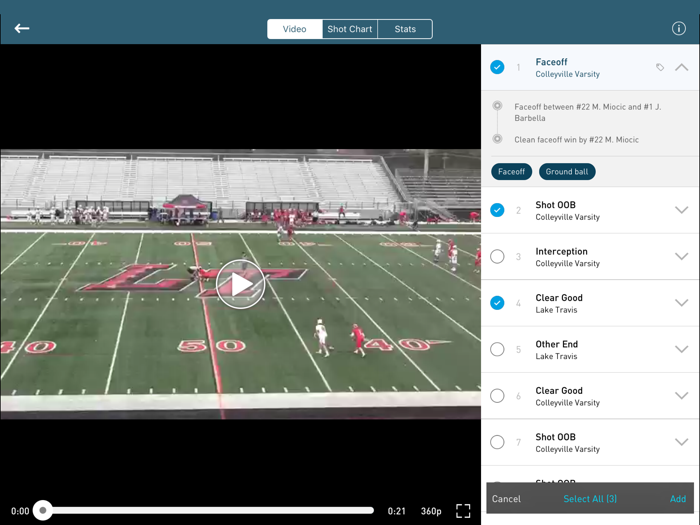
Task: Expand clip 4 Clear Good details
Action: pyautogui.click(x=681, y=303)
